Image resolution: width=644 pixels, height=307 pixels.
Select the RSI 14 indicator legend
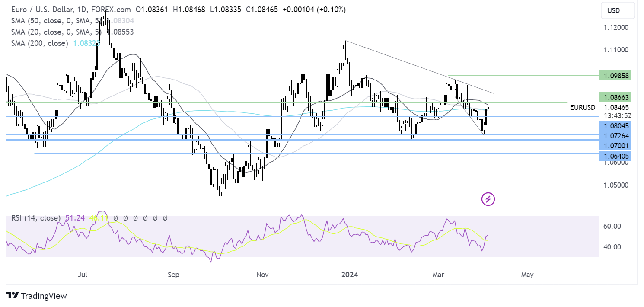[35, 218]
